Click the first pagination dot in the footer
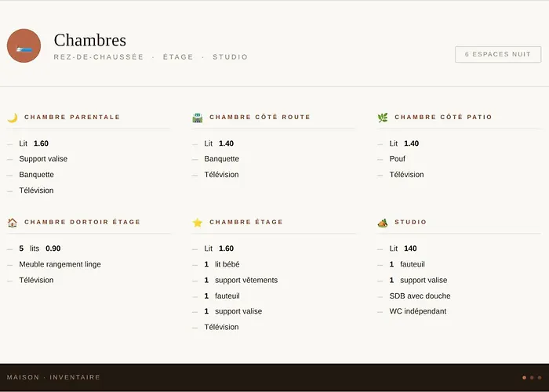The height and width of the screenshot is (392, 549). (x=524, y=378)
